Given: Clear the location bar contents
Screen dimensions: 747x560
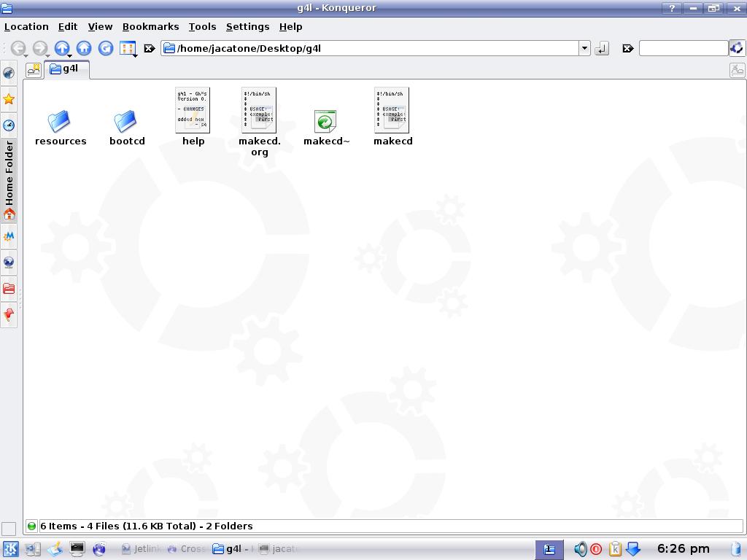Looking at the screenshot, I should [149, 48].
